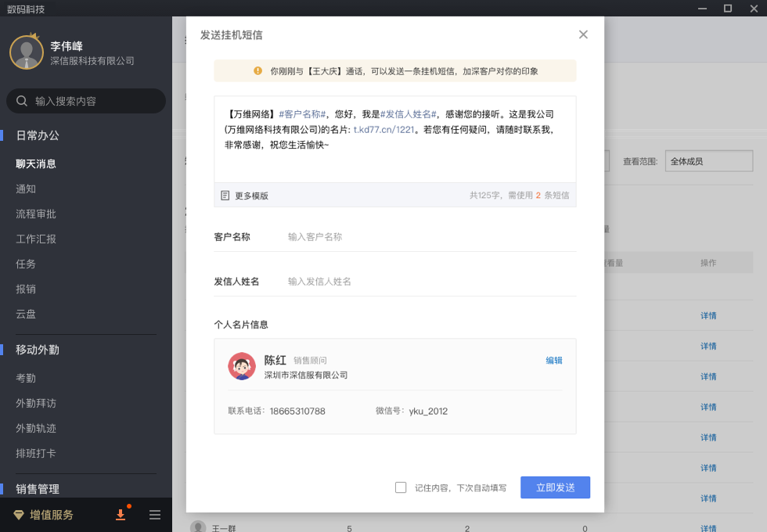Open 更多模版 template list

[251, 196]
